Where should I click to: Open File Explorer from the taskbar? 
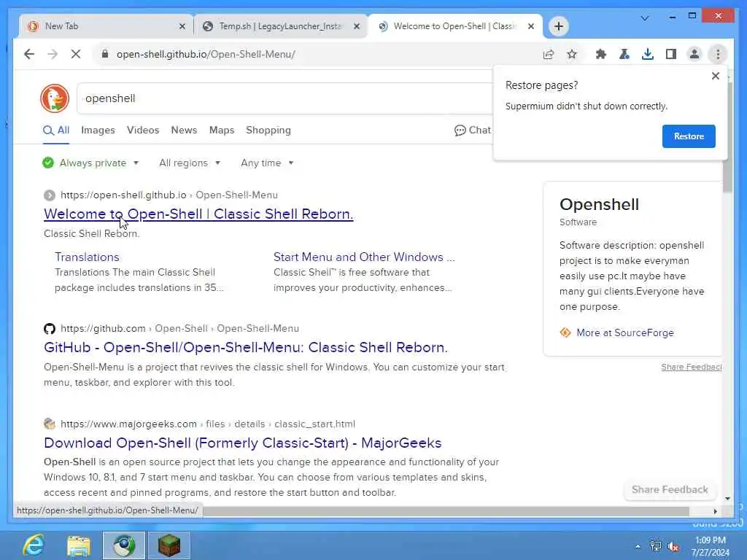[x=79, y=545]
